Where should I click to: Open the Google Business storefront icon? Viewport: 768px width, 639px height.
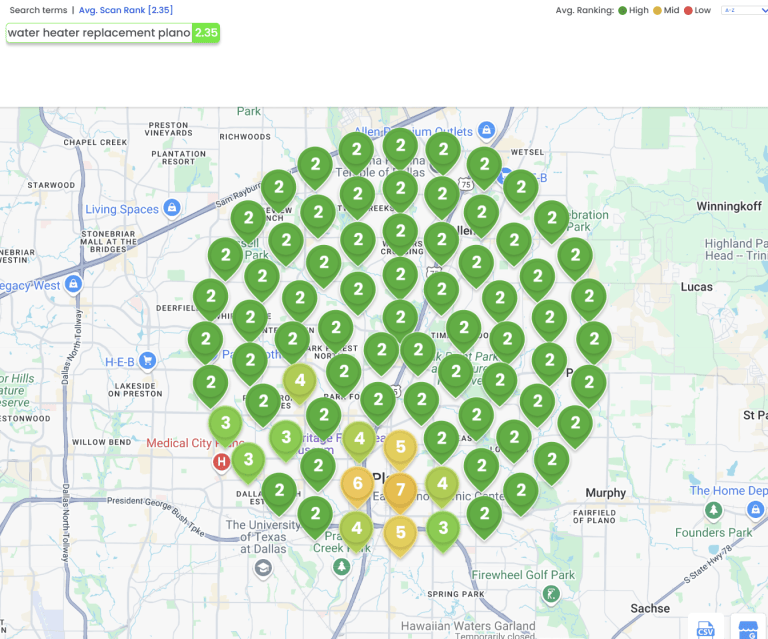pos(747,628)
